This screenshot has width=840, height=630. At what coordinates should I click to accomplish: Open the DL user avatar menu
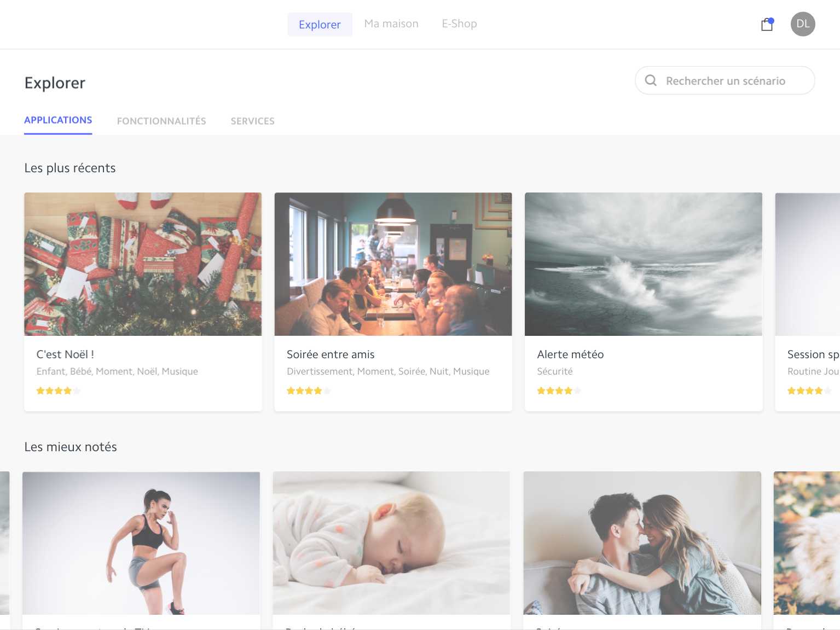tap(803, 24)
